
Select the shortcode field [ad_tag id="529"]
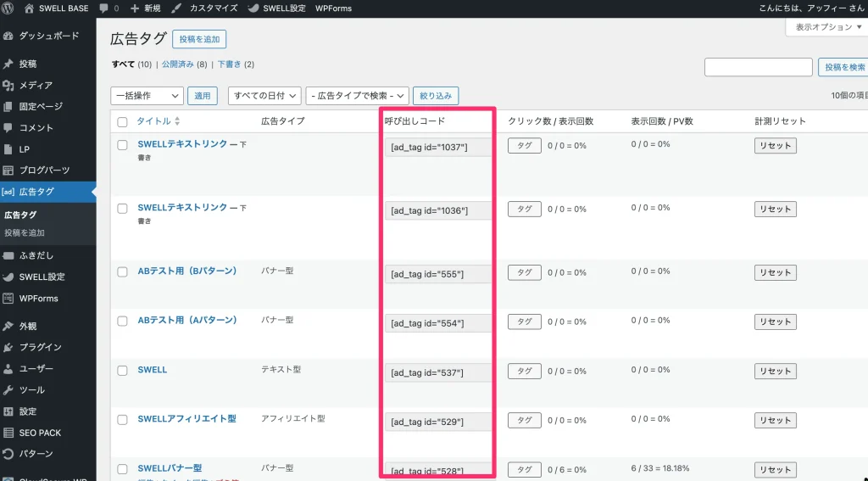click(438, 422)
